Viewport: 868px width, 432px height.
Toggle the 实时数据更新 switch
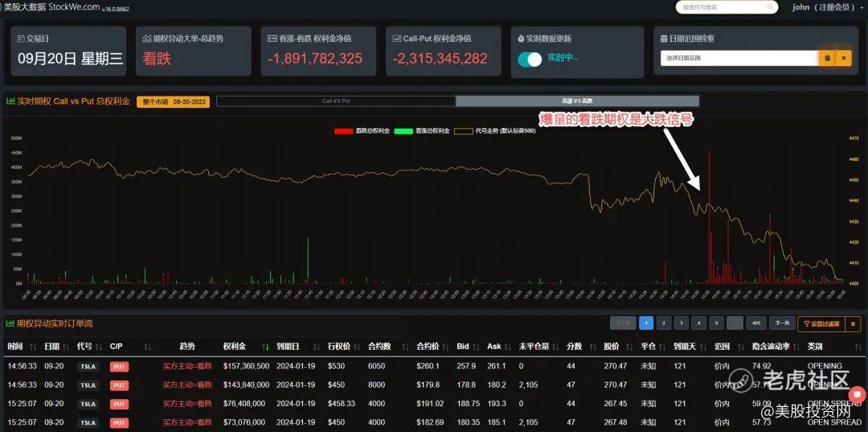(530, 59)
